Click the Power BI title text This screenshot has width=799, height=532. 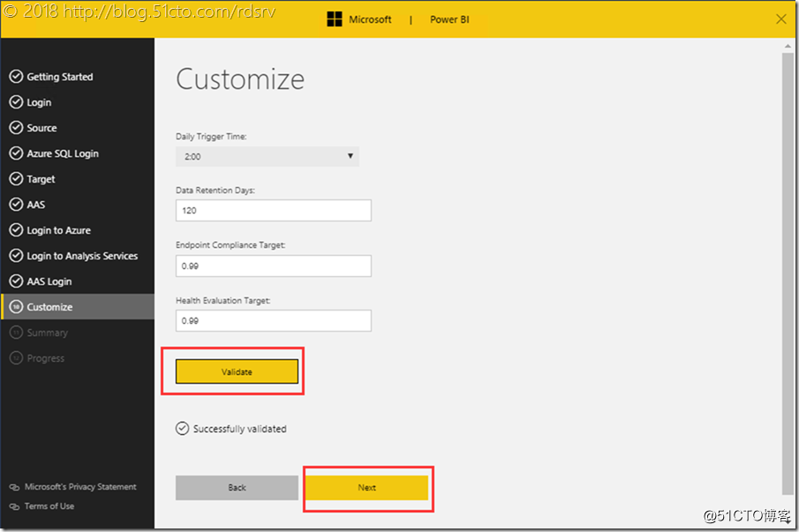coord(449,19)
